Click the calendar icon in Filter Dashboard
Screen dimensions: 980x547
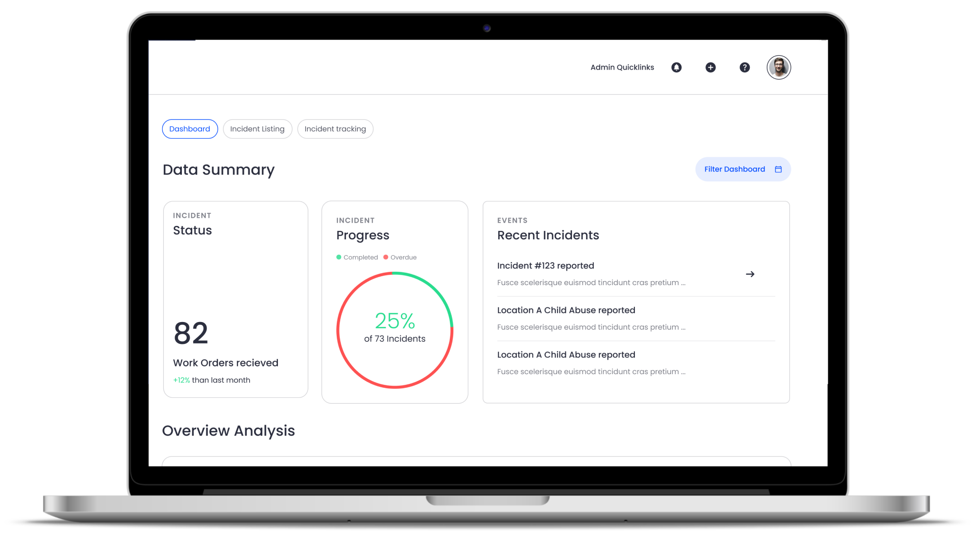778,169
